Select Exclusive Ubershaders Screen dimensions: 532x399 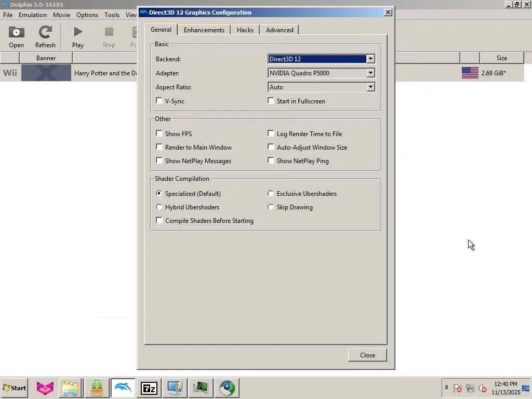click(270, 193)
